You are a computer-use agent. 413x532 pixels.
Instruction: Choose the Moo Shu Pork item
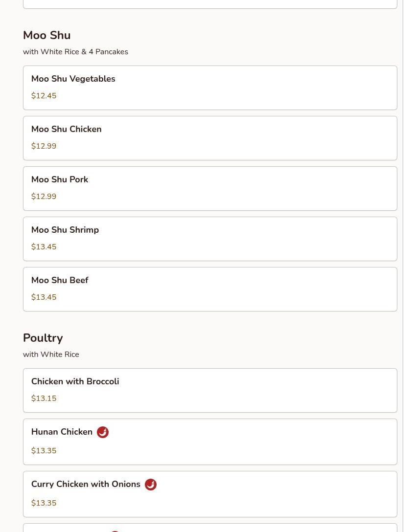point(210,189)
